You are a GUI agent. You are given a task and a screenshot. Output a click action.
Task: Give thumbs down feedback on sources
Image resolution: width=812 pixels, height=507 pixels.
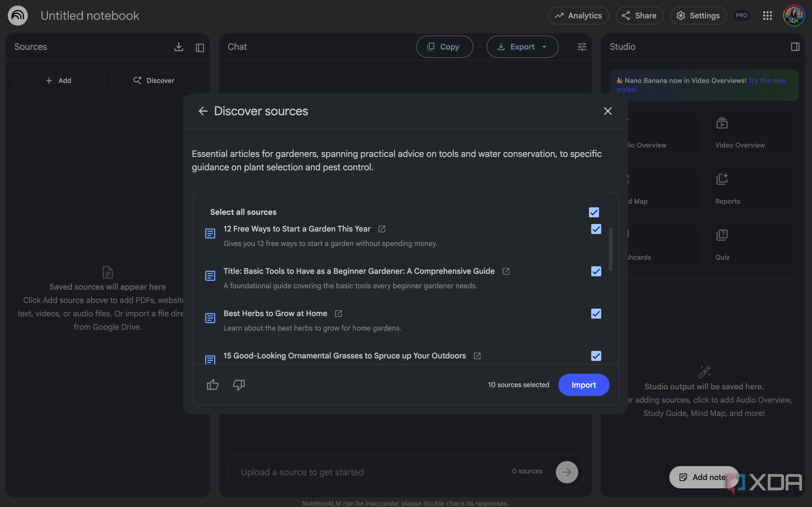pyautogui.click(x=239, y=385)
